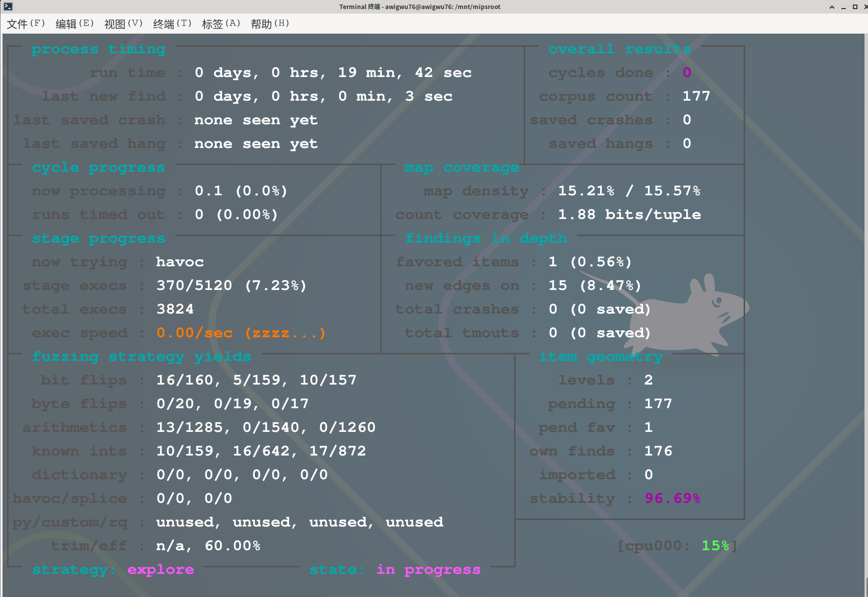Click the state value 'in progress'

click(428, 569)
